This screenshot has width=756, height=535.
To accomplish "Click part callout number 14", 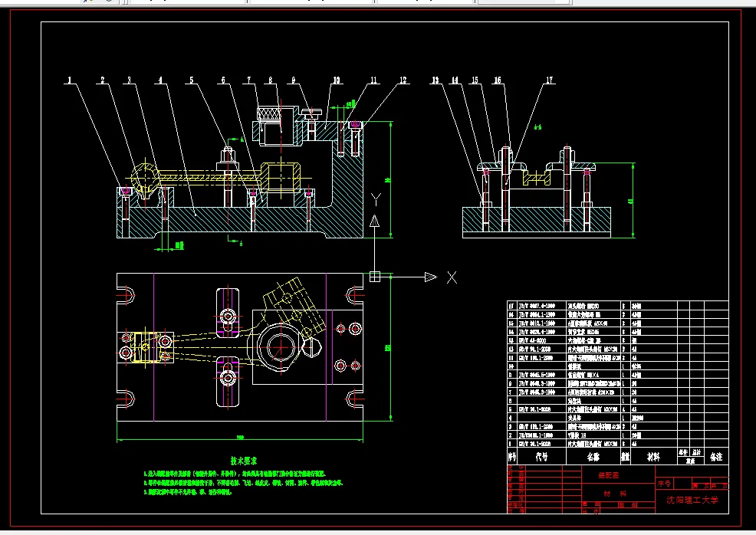I will [455, 80].
